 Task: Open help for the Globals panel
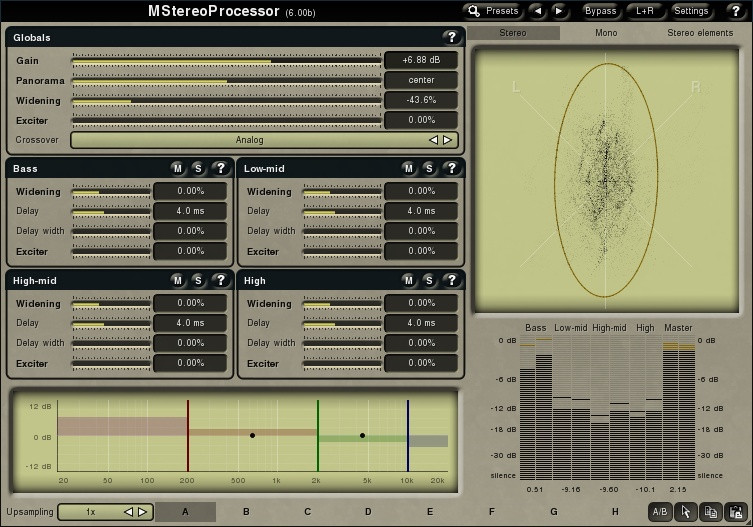point(451,37)
